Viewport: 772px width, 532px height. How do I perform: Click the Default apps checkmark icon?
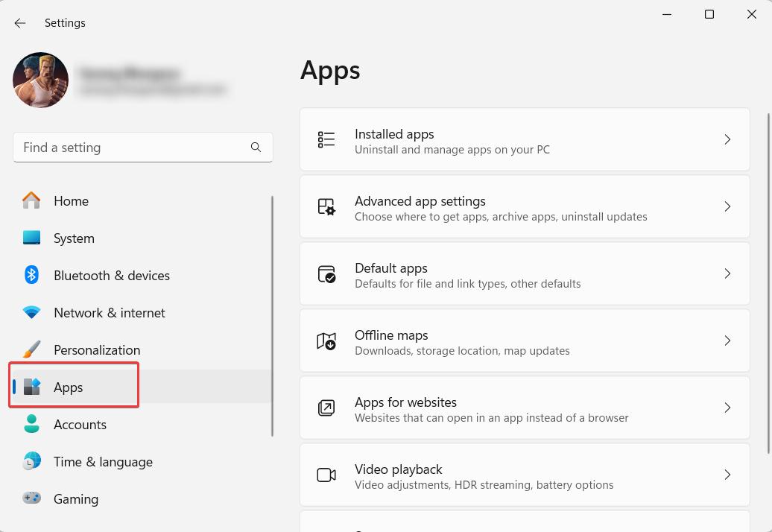[x=326, y=273]
